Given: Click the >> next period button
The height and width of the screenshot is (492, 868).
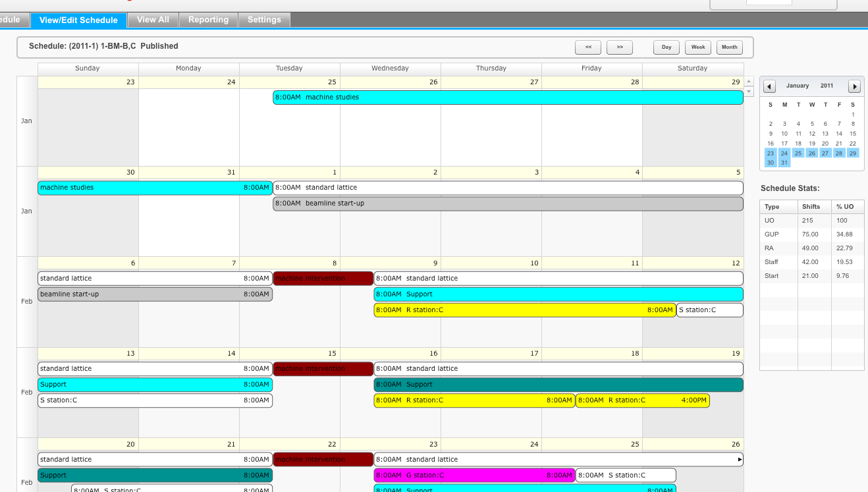Looking at the screenshot, I should click(620, 47).
